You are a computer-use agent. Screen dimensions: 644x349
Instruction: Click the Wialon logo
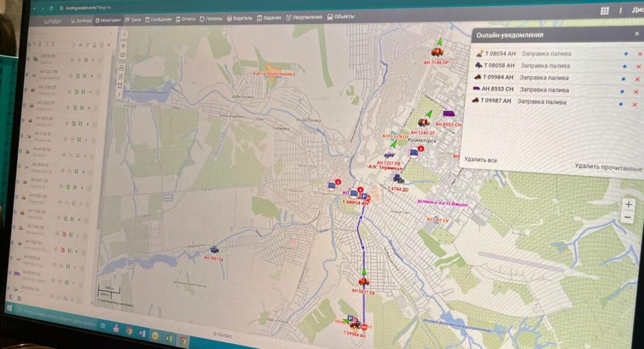[x=52, y=21]
